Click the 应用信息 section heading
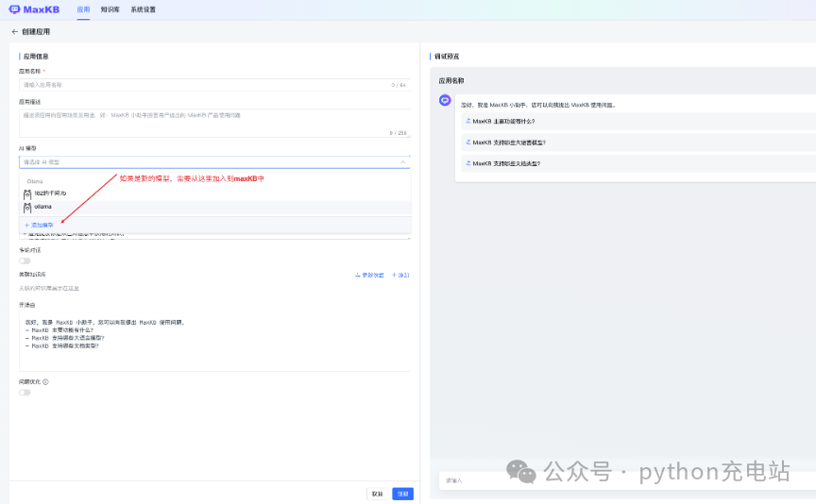This screenshot has height=504, width=816. coord(36,57)
